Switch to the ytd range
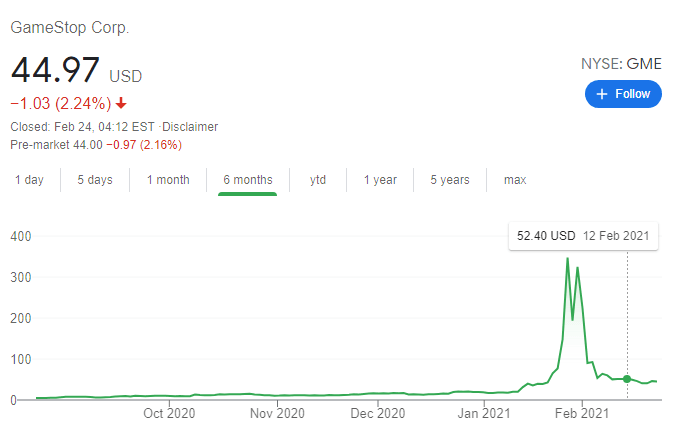Image resolution: width=686 pixels, height=437 pixels. pos(318,180)
